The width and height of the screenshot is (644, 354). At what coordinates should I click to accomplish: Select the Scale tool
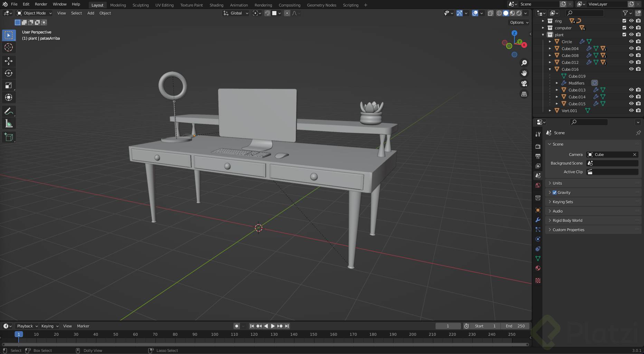click(9, 85)
